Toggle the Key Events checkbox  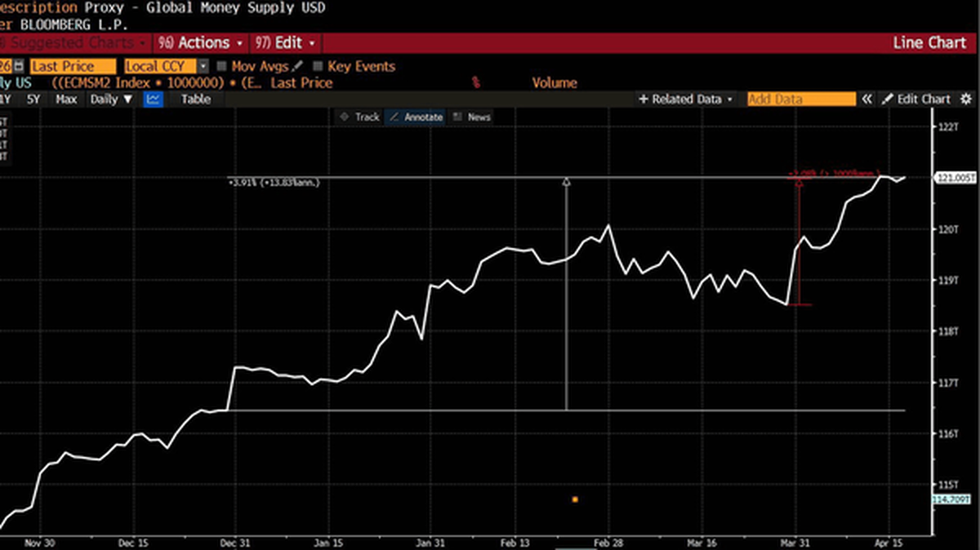pos(318,66)
